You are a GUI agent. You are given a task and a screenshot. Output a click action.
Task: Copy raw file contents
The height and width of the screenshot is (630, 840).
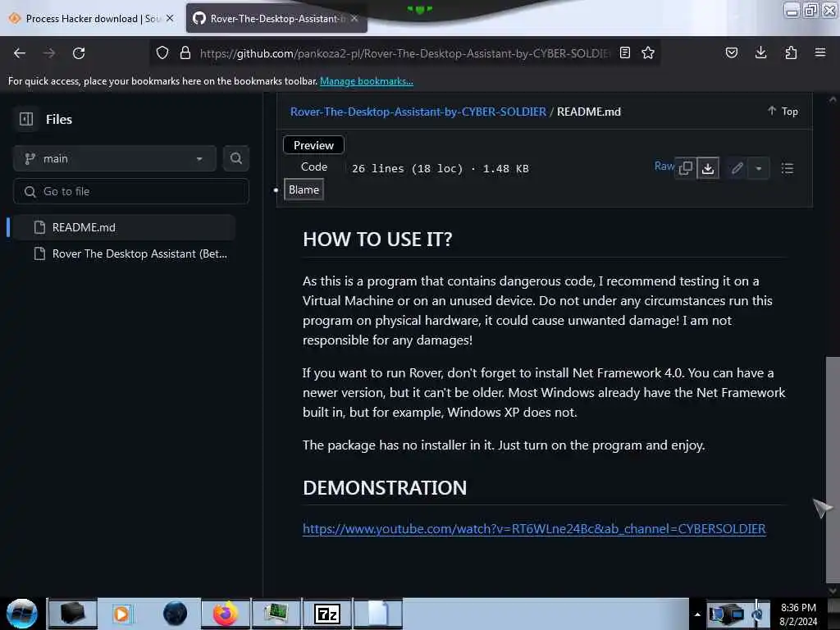[686, 168]
